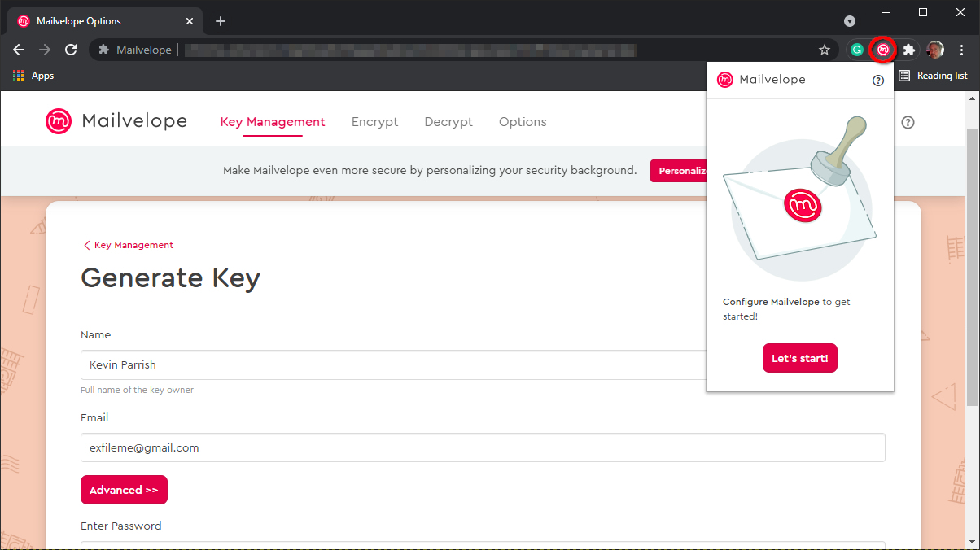Click the Chrome tab search dropdown arrow

850,21
